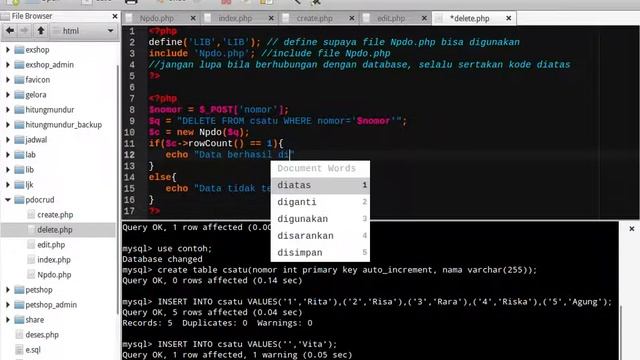Click the petshop_admin folder icon
The width and height of the screenshot is (640, 360).
[x=19, y=305]
